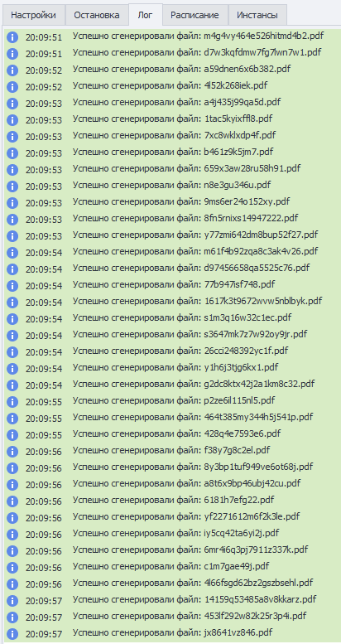
Task: Click info icon beside a59dnen6x6b382.pdf entry
Action: 12,70
